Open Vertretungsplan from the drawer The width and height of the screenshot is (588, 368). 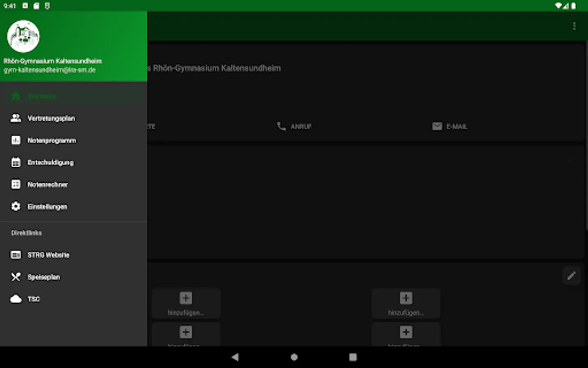point(73,118)
